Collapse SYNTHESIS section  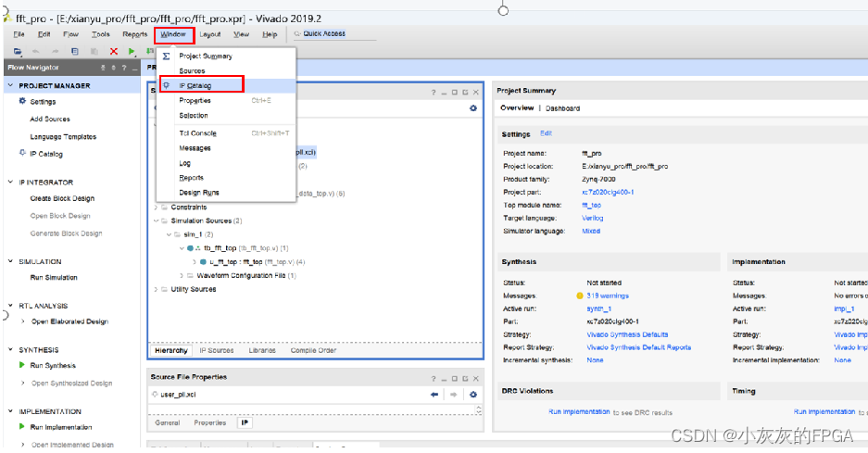click(x=10, y=349)
